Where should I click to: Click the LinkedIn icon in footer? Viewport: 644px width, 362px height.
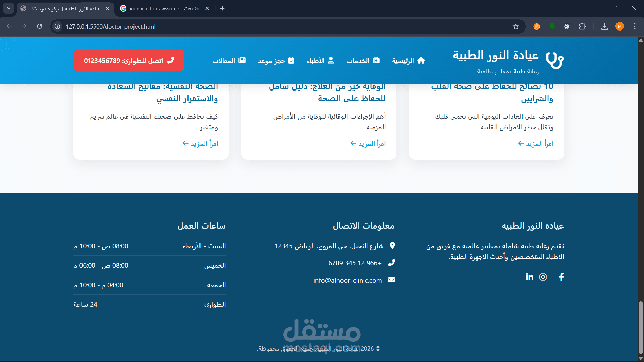pyautogui.click(x=529, y=277)
